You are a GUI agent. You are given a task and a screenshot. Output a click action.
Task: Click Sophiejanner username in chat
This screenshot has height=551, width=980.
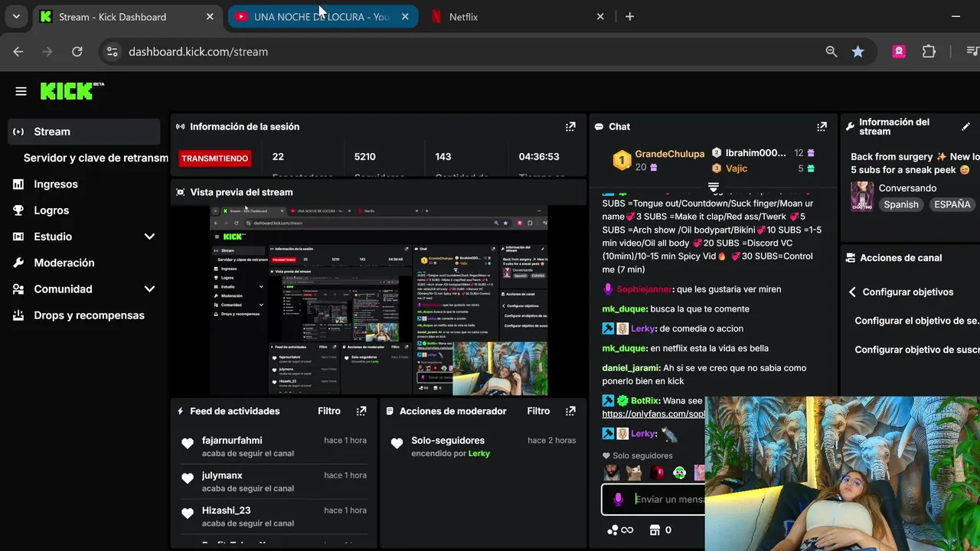(644, 289)
